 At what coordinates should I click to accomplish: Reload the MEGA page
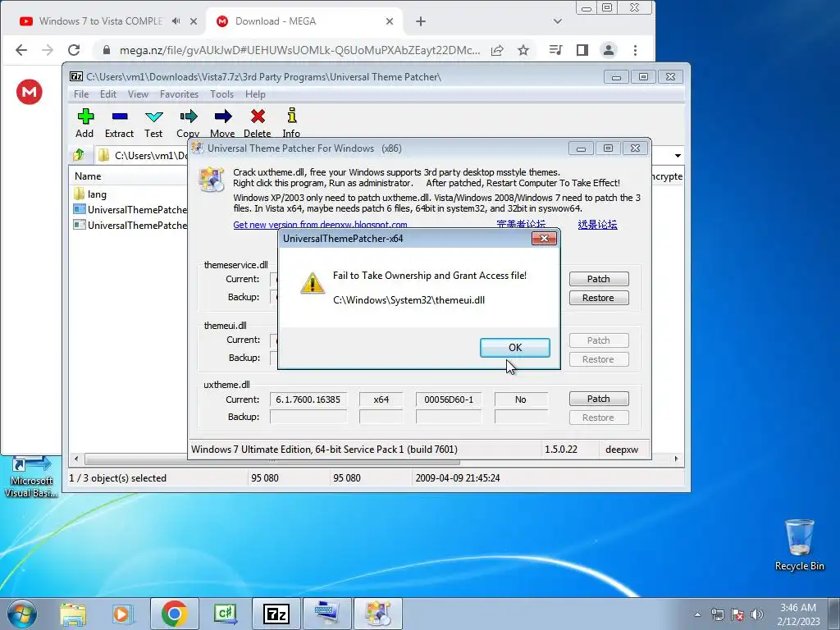74,50
